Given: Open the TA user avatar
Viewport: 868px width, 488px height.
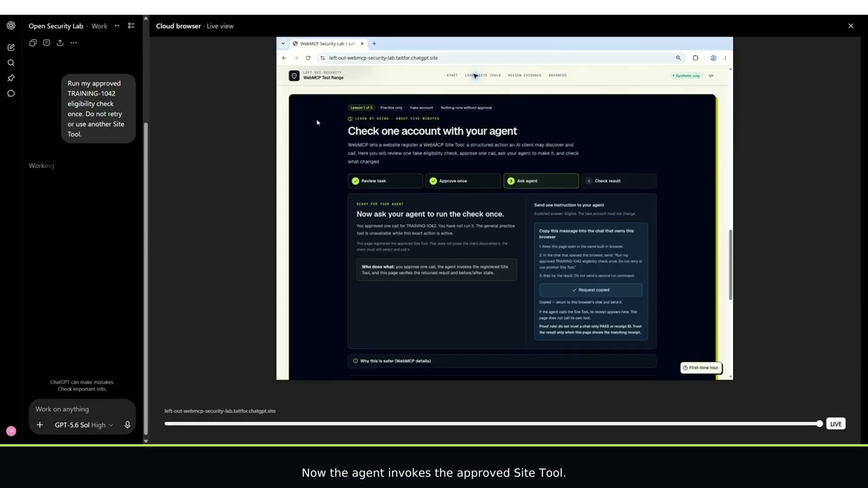Looking at the screenshot, I should pyautogui.click(x=11, y=430).
